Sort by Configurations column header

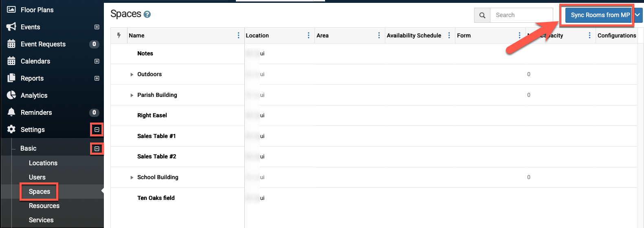tap(617, 35)
